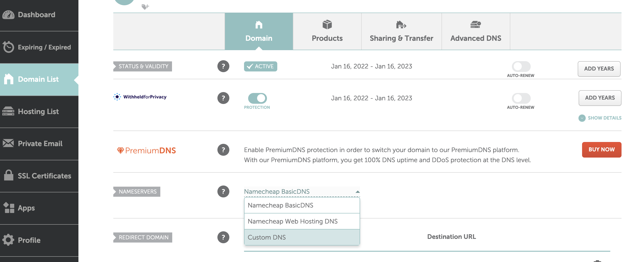
Task: Select Custom DNS option
Action: tap(302, 237)
